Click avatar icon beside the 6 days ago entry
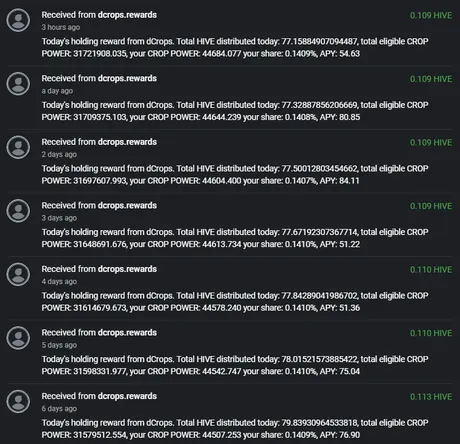460x444 pixels. [x=18, y=402]
